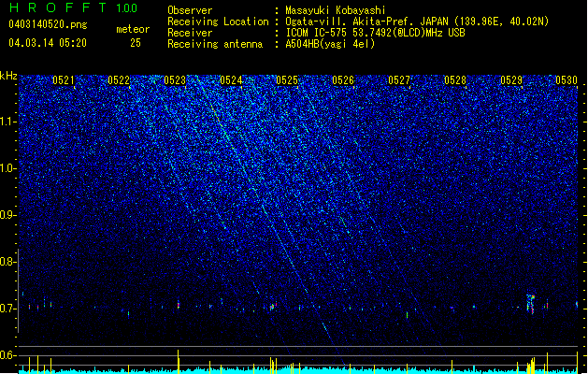The height and width of the screenshot is (374, 588).
Task: Click the observer name Masayuki Kobayashi
Action: [336, 10]
